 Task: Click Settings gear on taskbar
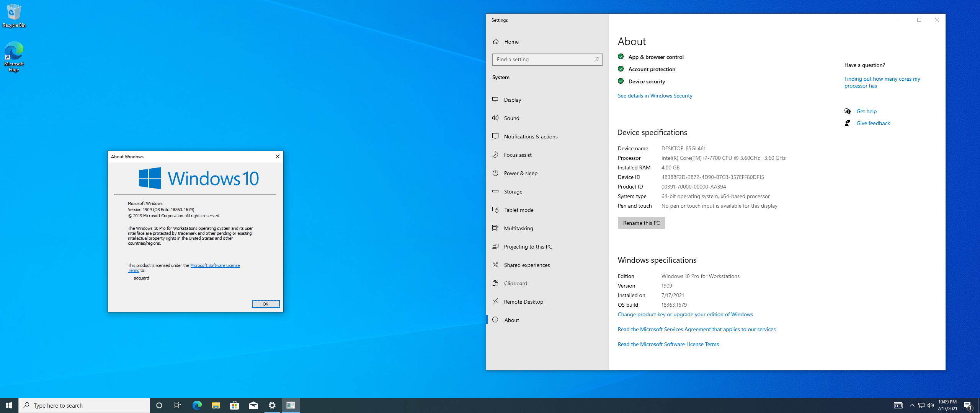(x=272, y=405)
